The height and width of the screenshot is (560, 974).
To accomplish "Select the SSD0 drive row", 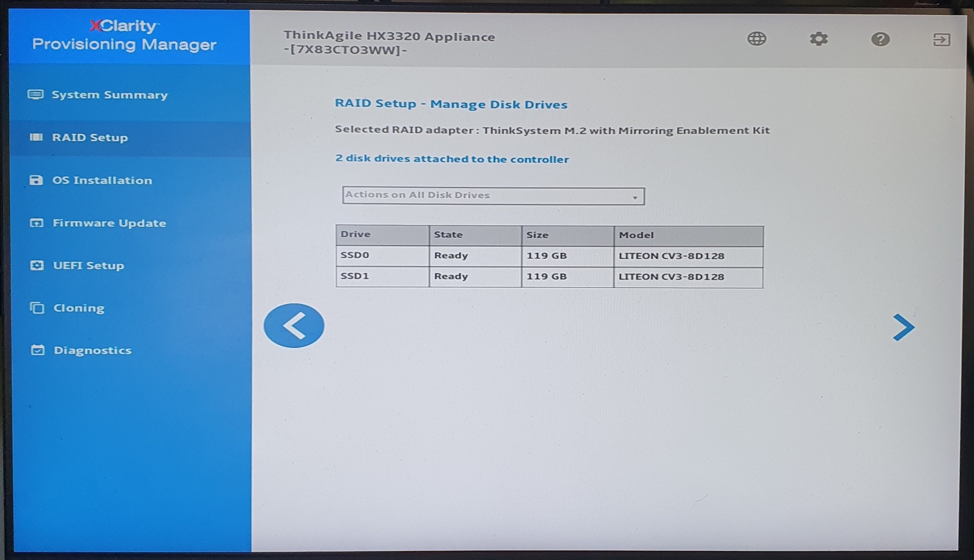I will 549,256.
